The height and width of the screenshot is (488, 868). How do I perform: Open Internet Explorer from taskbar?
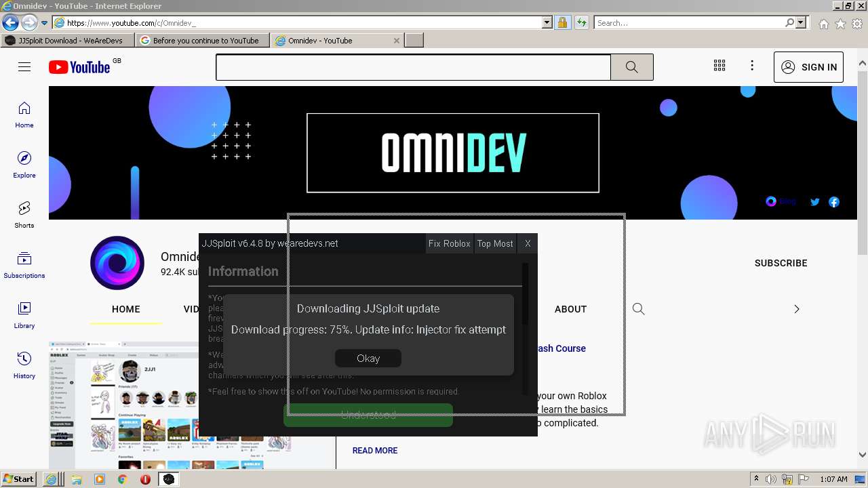tap(51, 479)
